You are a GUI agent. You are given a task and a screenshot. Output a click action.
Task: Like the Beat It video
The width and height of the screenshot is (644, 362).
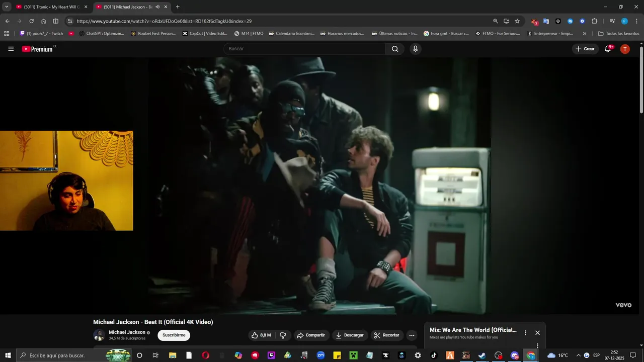coord(261,335)
